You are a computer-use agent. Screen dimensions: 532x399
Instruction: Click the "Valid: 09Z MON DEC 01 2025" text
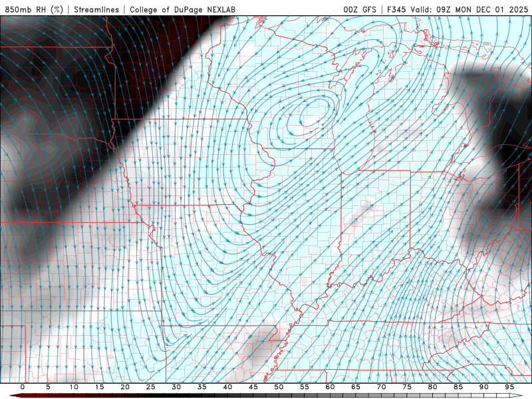(469, 9)
